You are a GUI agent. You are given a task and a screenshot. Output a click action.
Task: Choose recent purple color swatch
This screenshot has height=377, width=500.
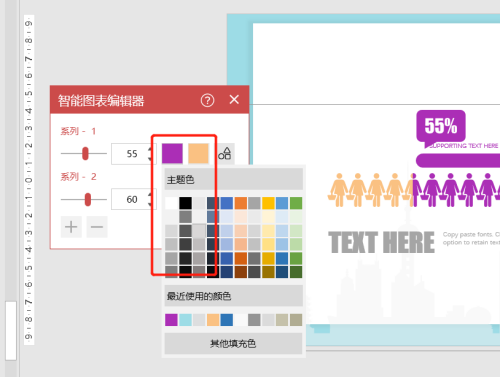[171, 320]
